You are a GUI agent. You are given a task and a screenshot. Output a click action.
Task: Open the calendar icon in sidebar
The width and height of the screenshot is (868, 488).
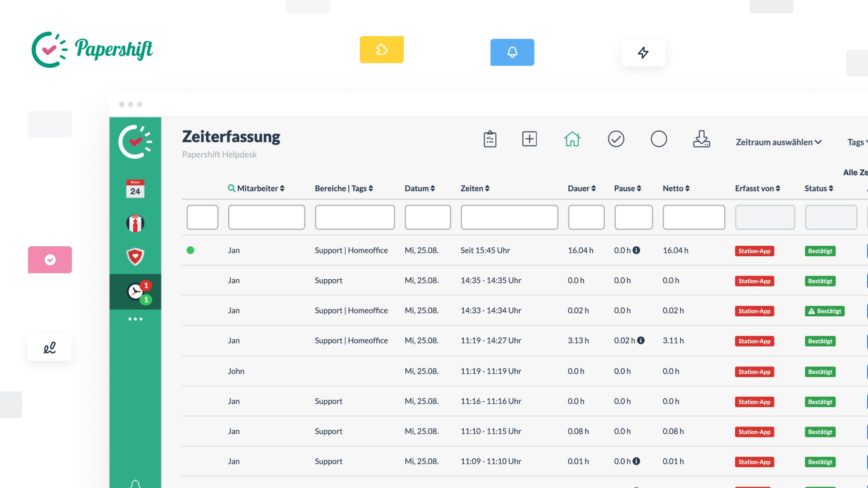pos(135,189)
